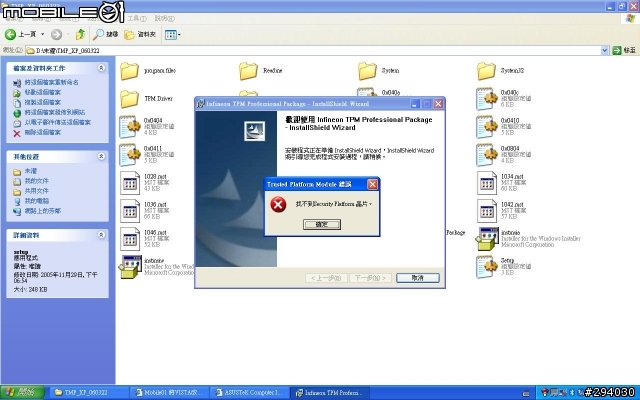Select the System32 folder
Viewport: 640px width, 400px height.
click(500, 71)
